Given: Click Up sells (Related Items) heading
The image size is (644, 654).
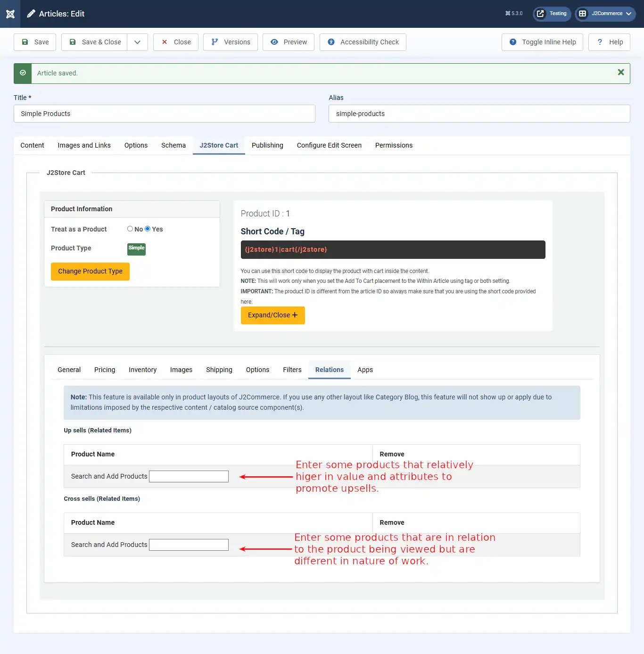Looking at the screenshot, I should click(98, 430).
